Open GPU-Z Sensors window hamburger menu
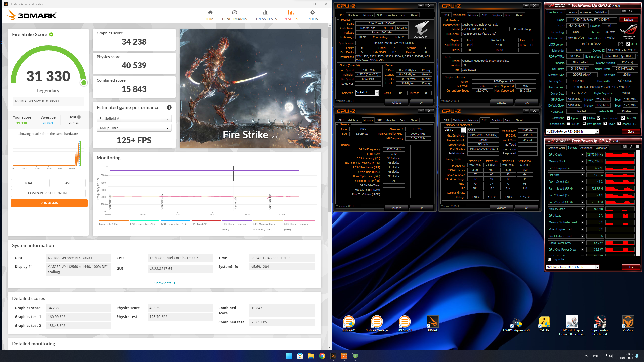This screenshot has width=644, height=362. click(637, 146)
